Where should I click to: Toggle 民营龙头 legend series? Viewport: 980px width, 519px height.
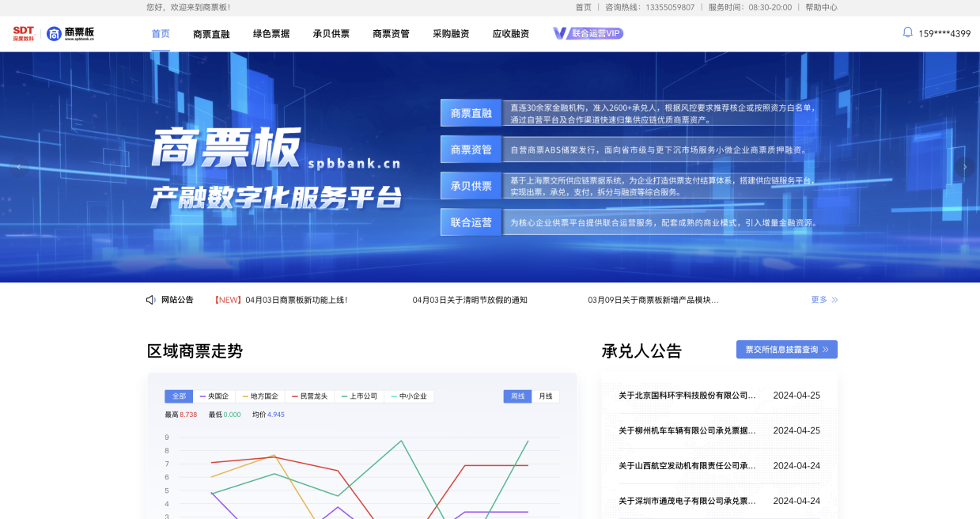[308, 396]
